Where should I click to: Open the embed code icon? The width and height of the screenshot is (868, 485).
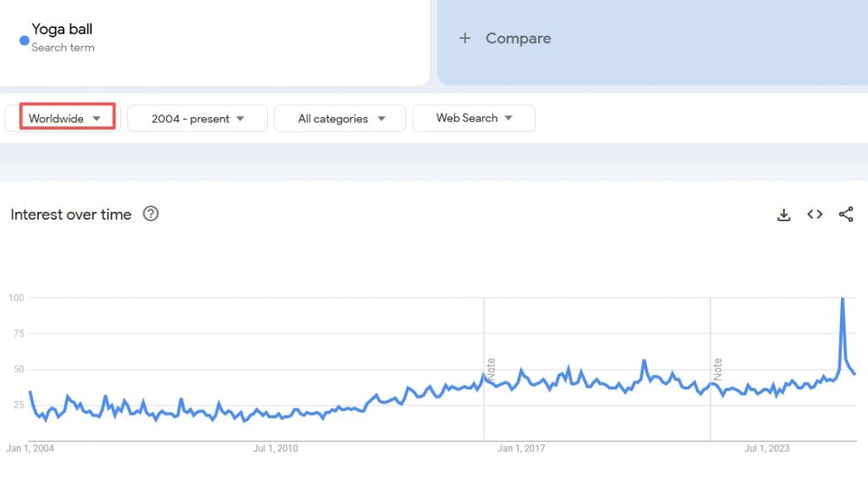tap(815, 215)
